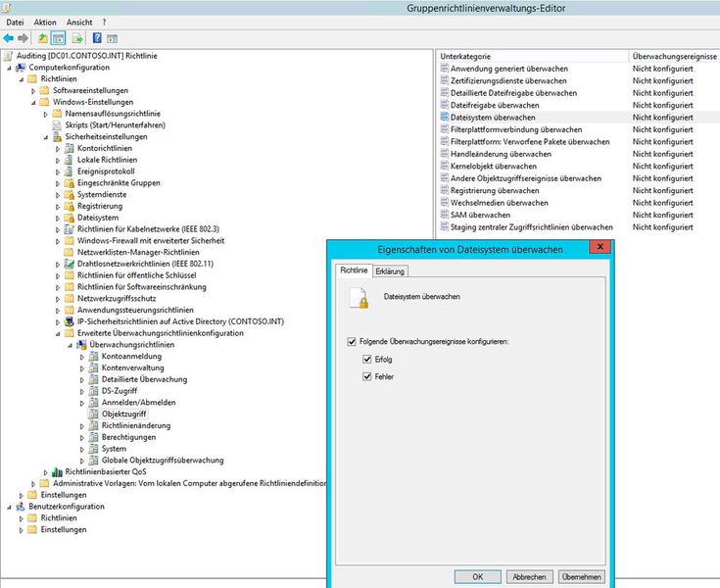The height and width of the screenshot is (588, 720).
Task: Expand the Kontoanmeldung tree node
Action: [x=82, y=357]
